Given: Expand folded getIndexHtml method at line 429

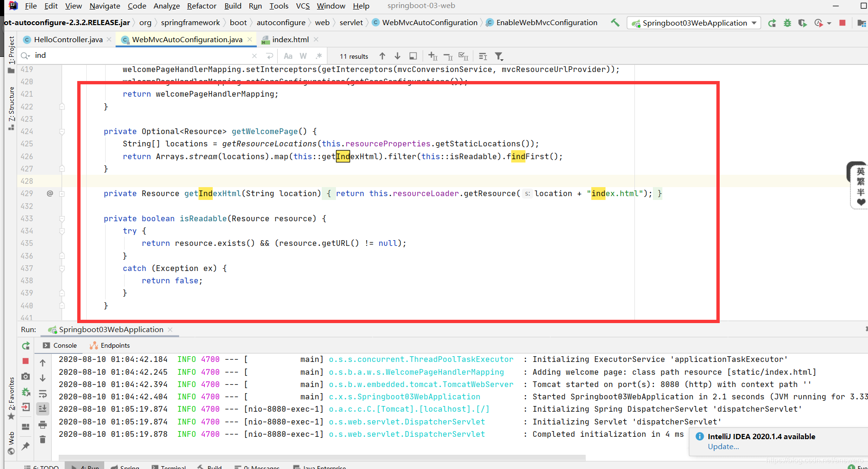Looking at the screenshot, I should [62, 193].
